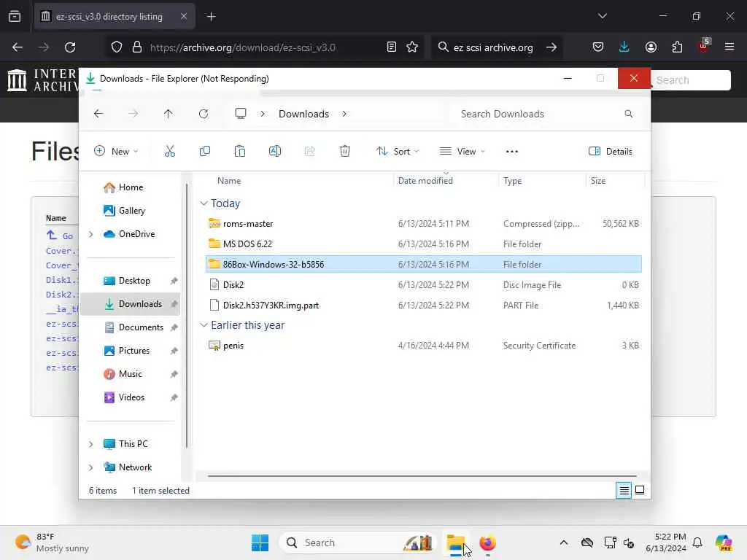Screen dimensions: 747x560
Task: Select the roms-master zip file
Action: 424,223
